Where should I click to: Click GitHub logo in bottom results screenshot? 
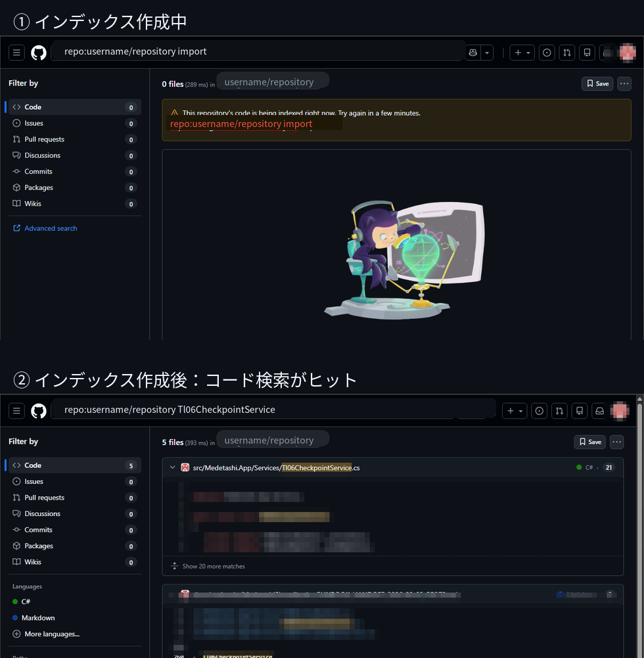[x=39, y=411]
